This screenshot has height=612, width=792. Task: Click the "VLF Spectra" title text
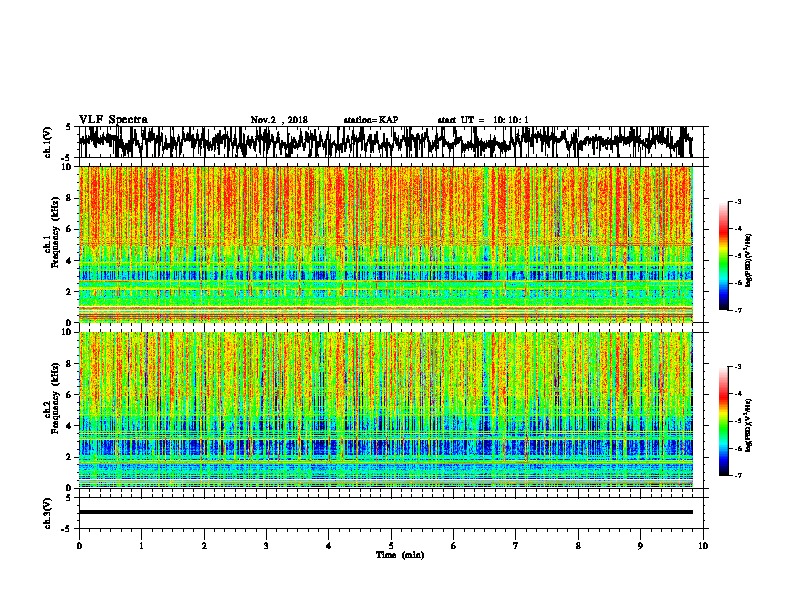point(113,120)
